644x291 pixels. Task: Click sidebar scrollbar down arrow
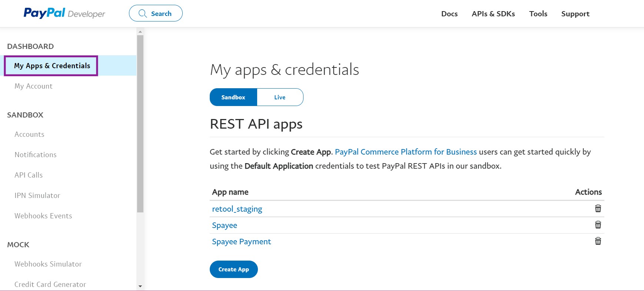pos(140,286)
